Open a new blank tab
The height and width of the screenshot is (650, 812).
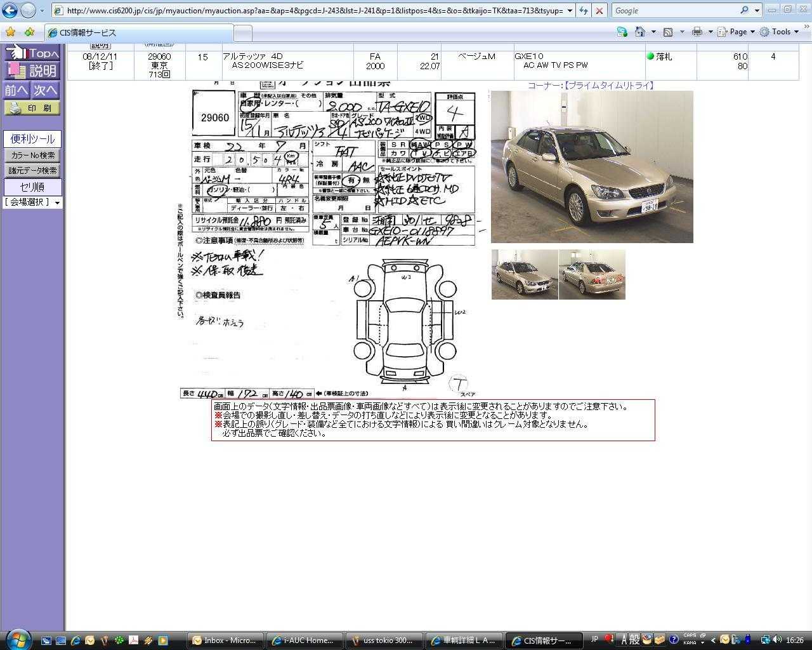(242, 33)
